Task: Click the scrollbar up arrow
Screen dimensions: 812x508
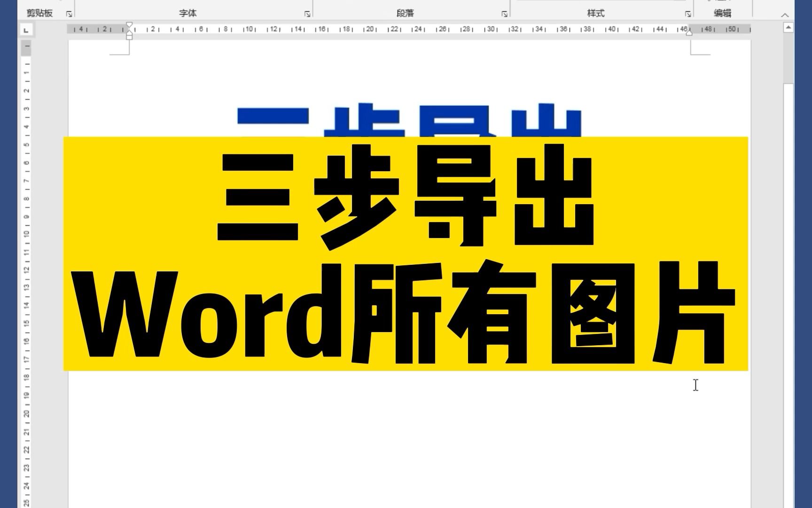Action: [789, 28]
